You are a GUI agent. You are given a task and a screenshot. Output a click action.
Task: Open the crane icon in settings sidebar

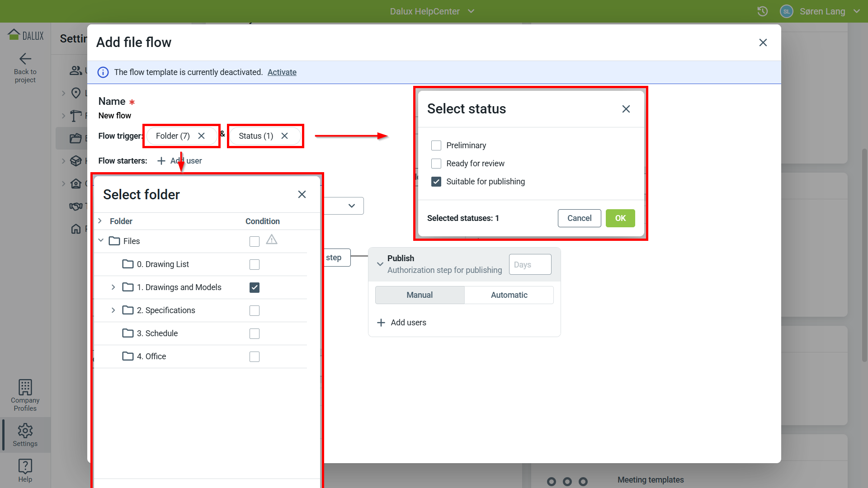[x=76, y=116]
